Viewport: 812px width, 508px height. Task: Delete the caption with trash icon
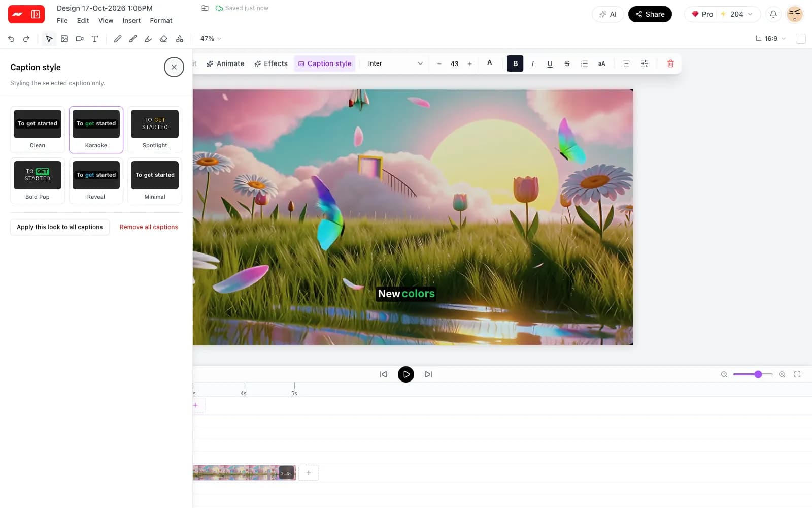click(x=670, y=63)
